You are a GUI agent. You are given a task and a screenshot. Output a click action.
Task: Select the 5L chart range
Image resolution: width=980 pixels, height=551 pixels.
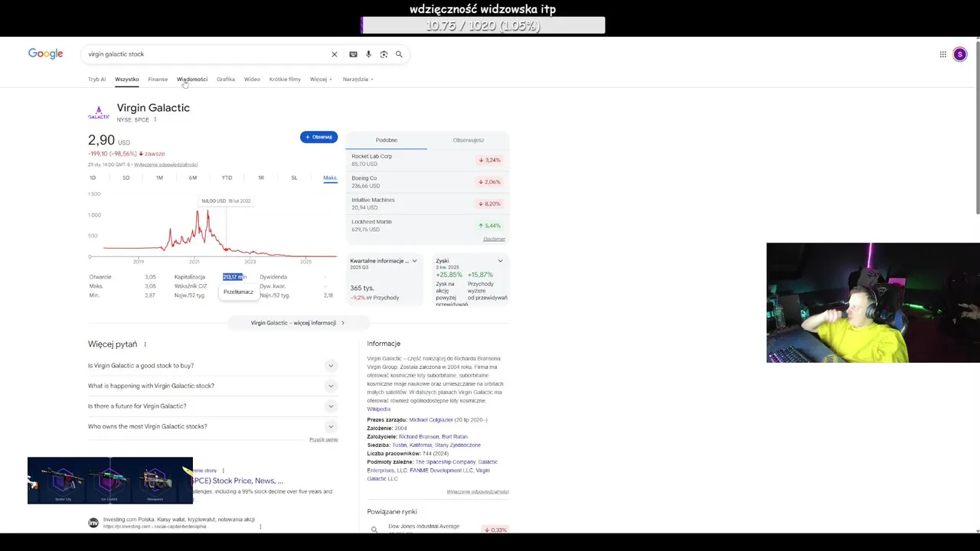point(294,178)
